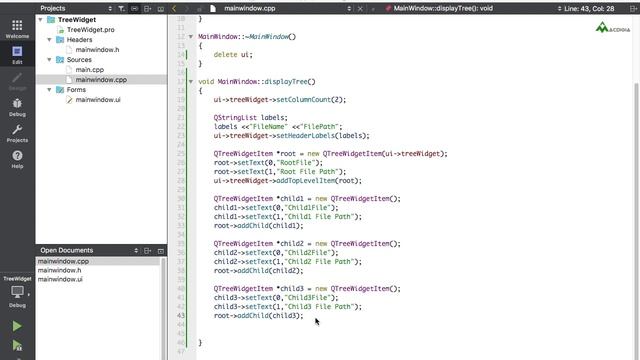Screen dimensions: 640x360
Task: Click the root->addChild(child3) line
Action: tap(259, 316)
